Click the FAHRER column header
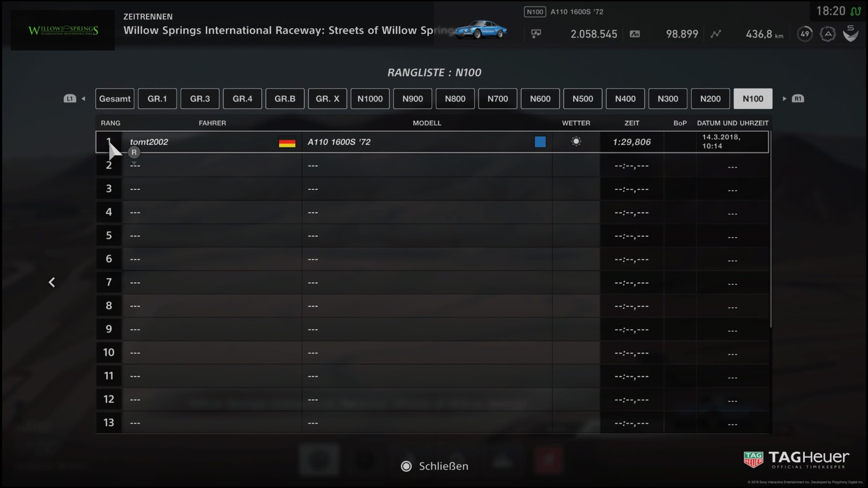Image resolution: width=868 pixels, height=488 pixels. tap(212, 123)
